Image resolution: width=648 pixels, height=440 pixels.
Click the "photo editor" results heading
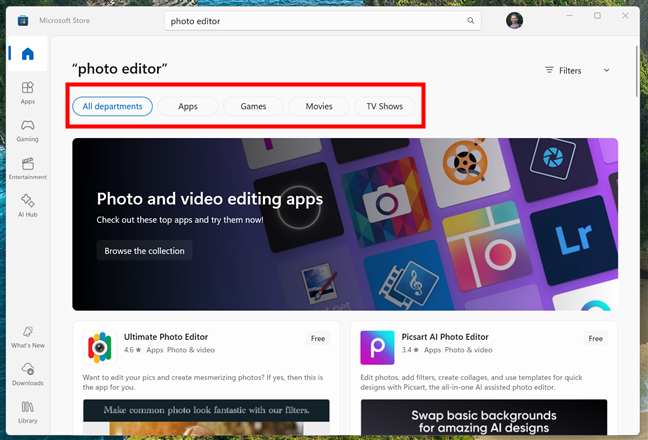[120, 69]
